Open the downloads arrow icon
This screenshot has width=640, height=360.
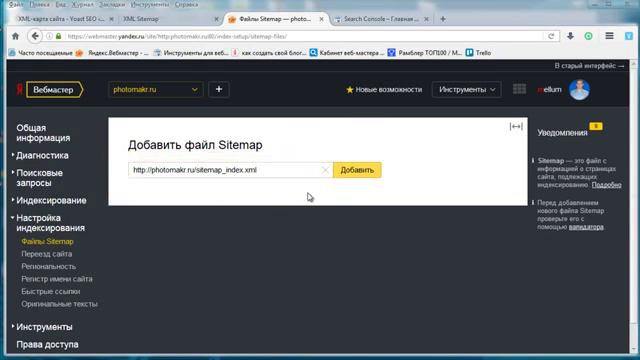570,36
